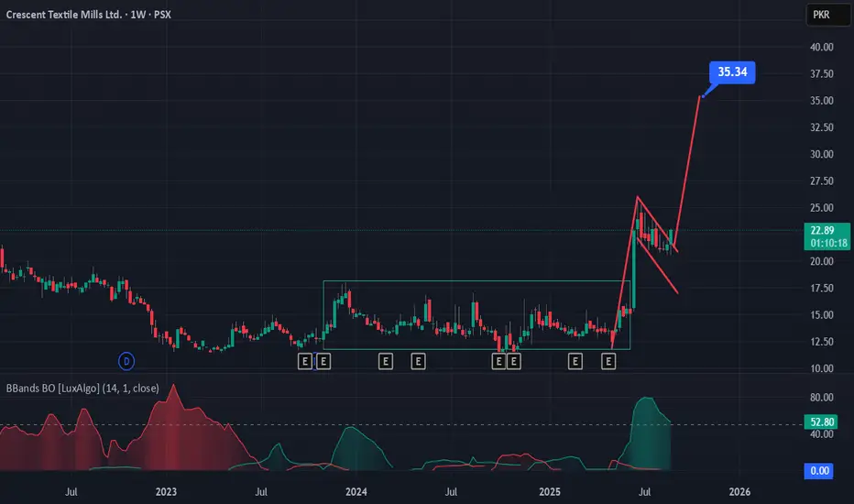Click the 32.50 price axis label
This screenshot has width=854, height=504.
(822, 127)
